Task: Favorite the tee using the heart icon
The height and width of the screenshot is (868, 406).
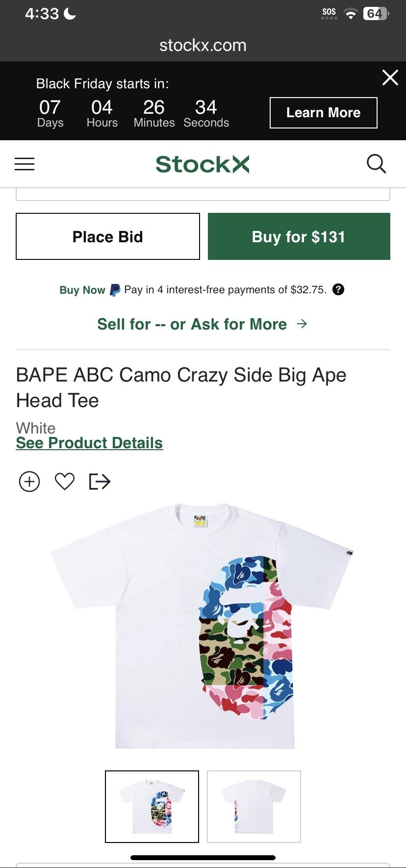Action: (64, 481)
